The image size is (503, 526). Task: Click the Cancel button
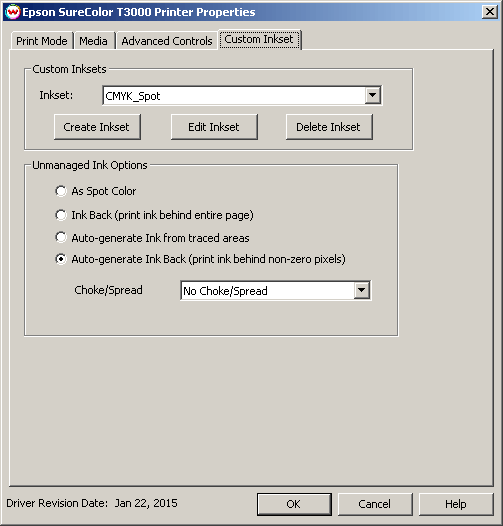pyautogui.click(x=375, y=504)
